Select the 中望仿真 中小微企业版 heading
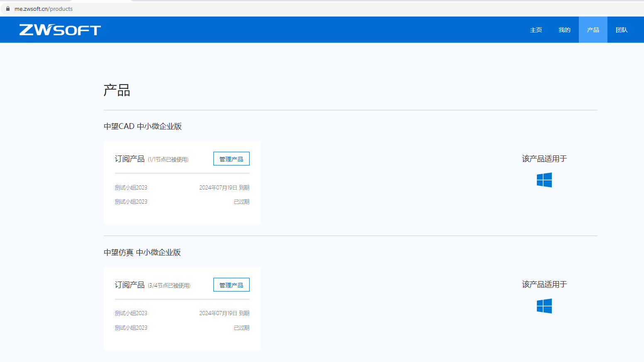 142,253
